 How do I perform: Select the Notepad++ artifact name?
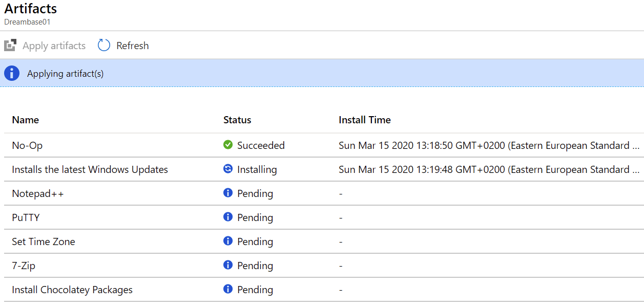(38, 193)
